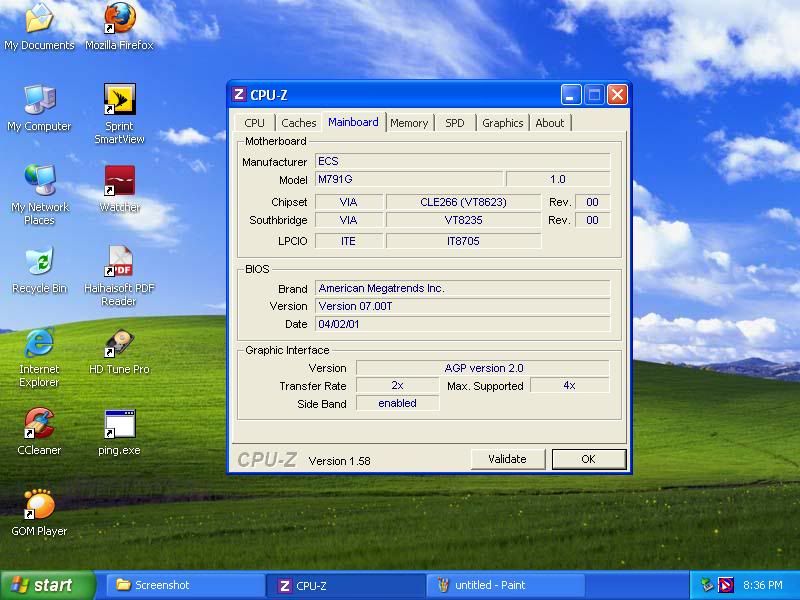Click the Validate button in CPU-Z

pos(507,459)
